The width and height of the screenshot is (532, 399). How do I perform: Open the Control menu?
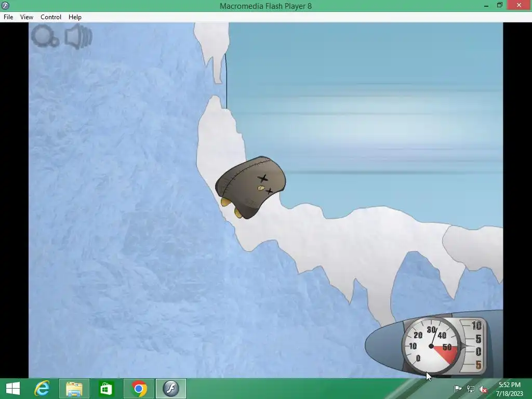point(51,17)
